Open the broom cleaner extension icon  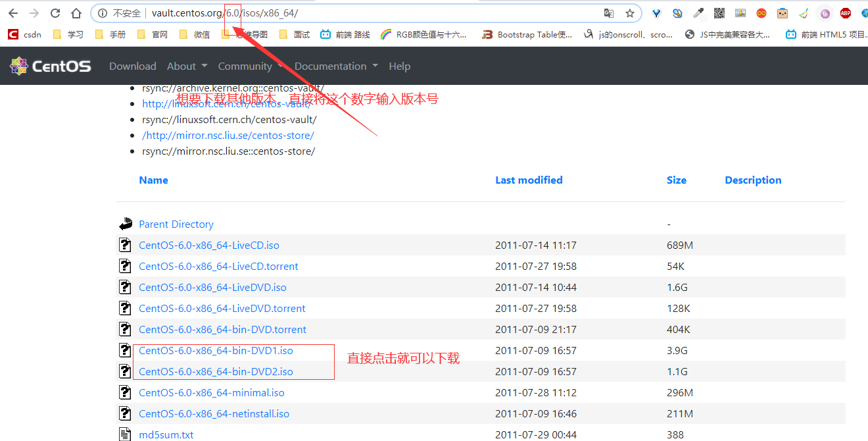point(804,13)
